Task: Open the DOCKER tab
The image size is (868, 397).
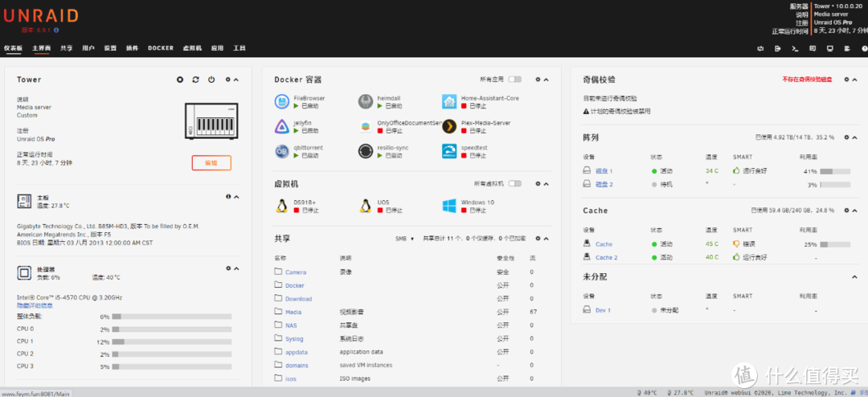Action: point(161,48)
